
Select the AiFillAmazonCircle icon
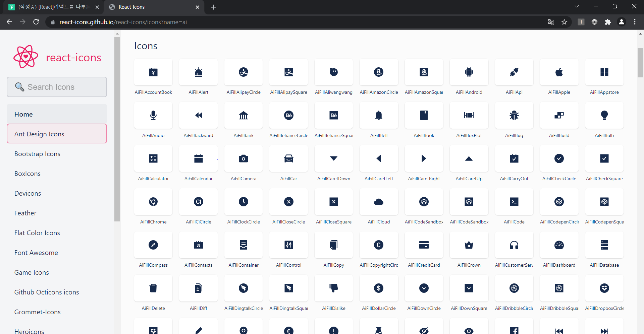click(x=379, y=72)
